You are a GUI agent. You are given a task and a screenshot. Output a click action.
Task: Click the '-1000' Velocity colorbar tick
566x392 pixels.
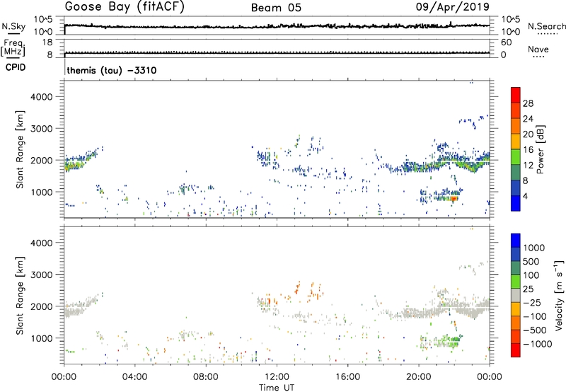(x=538, y=344)
